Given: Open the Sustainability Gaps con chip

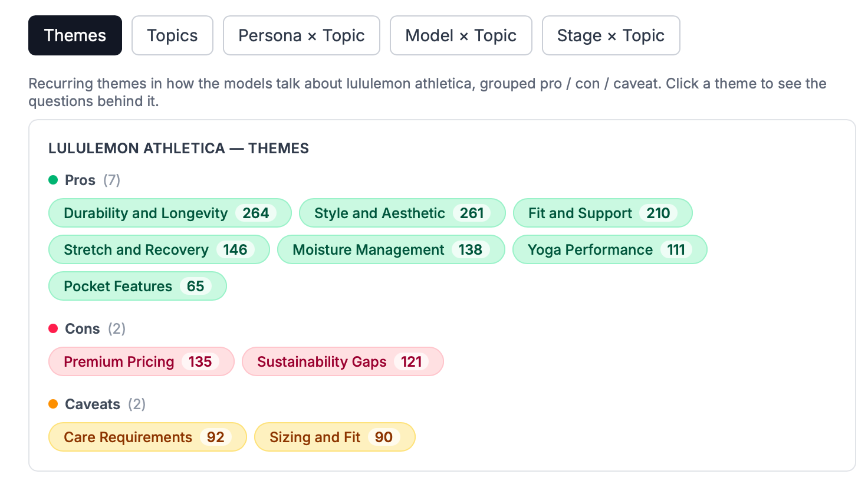Looking at the screenshot, I should pyautogui.click(x=343, y=361).
